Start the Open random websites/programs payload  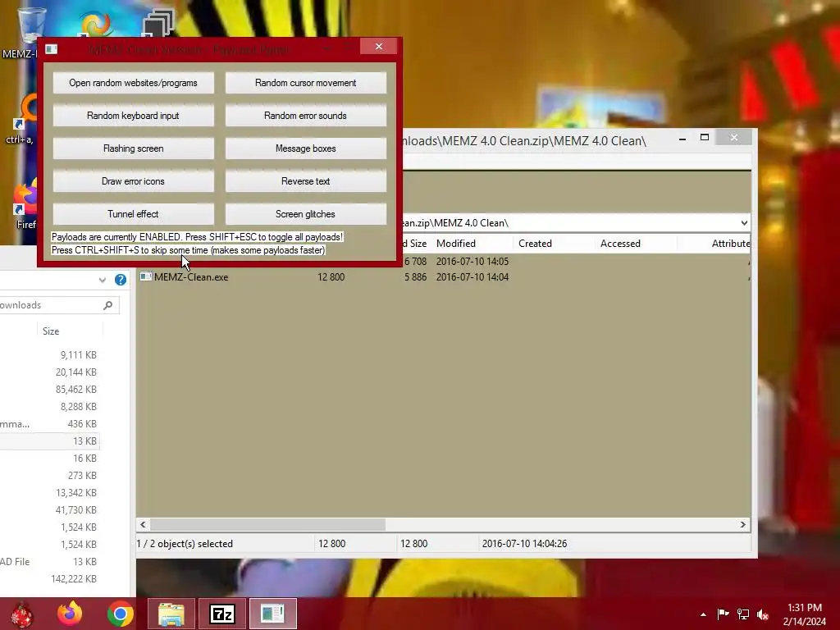pos(134,83)
